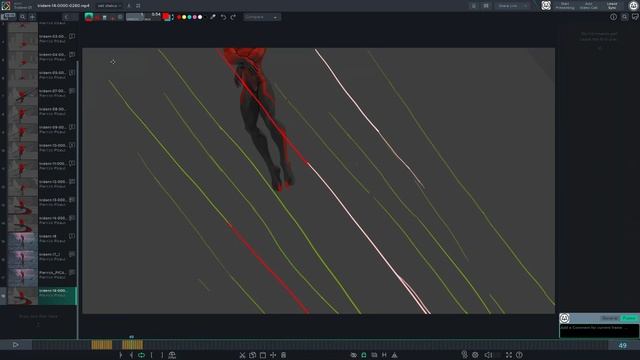Screen dimensions: 640x360
Task: Click the warning triangle icon below timeline
Action: (x=394, y=355)
